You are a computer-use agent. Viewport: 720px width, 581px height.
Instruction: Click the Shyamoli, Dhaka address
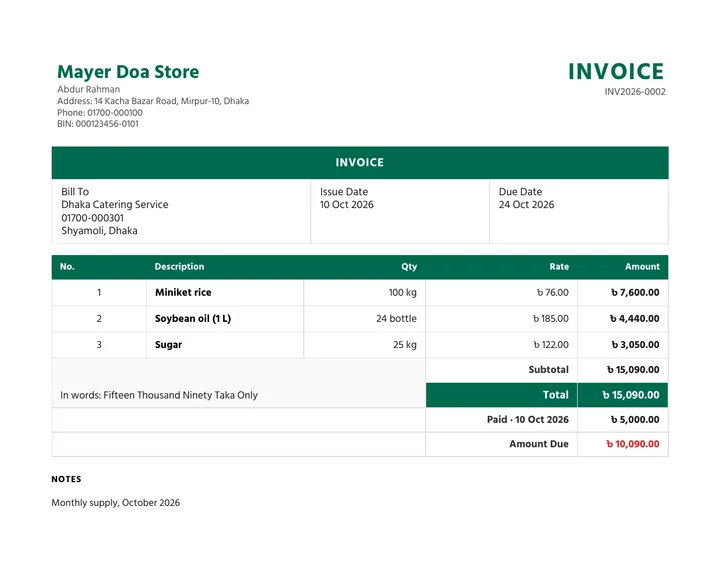pos(99,231)
